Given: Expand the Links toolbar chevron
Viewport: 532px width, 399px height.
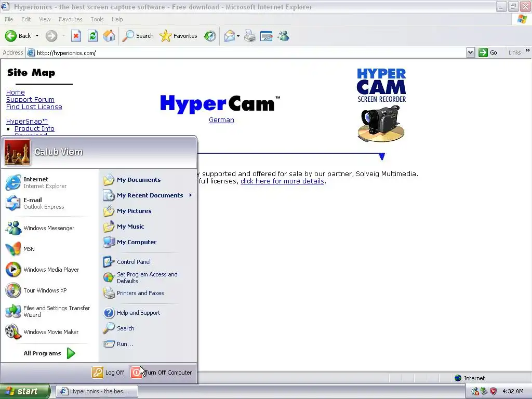Looking at the screenshot, I should 528,50.
